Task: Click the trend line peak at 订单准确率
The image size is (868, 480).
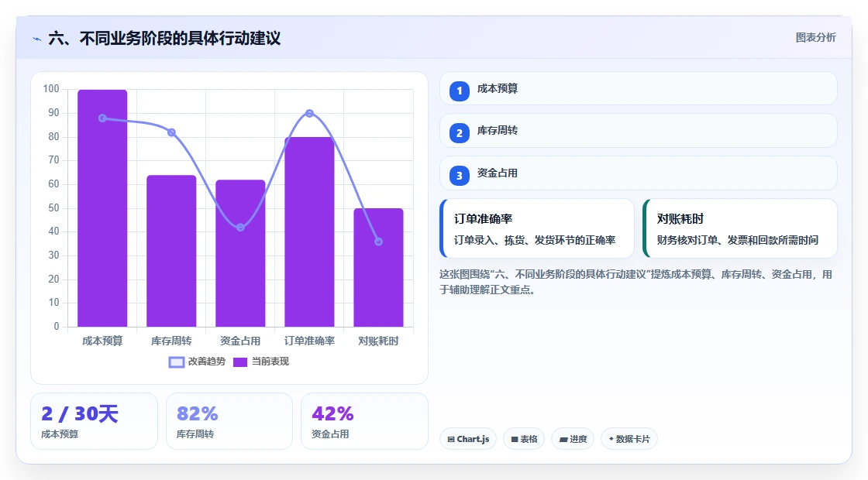Action: [x=309, y=113]
